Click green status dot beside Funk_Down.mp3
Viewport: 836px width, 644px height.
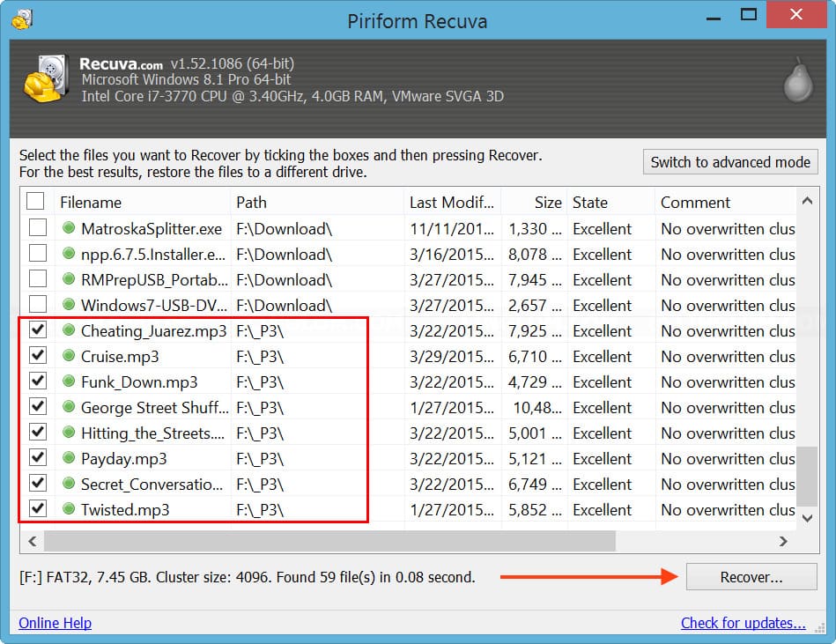coord(69,382)
